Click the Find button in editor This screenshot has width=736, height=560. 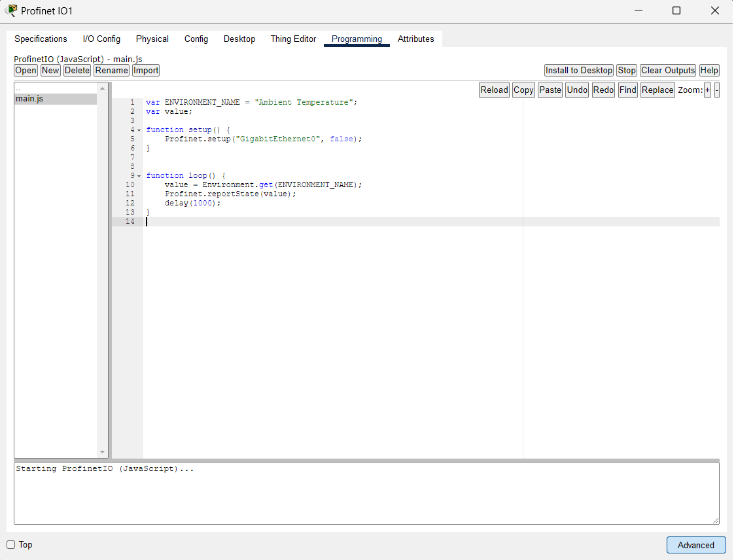[x=627, y=90]
